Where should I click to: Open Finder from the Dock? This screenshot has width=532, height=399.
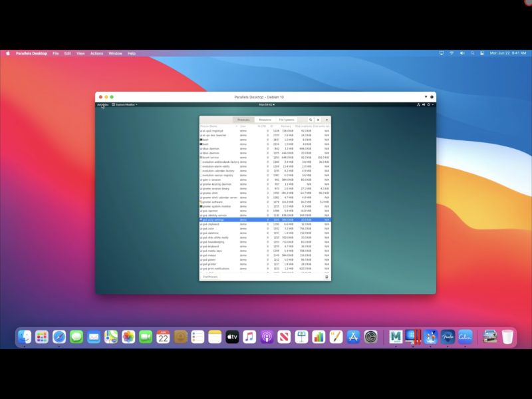click(25, 337)
